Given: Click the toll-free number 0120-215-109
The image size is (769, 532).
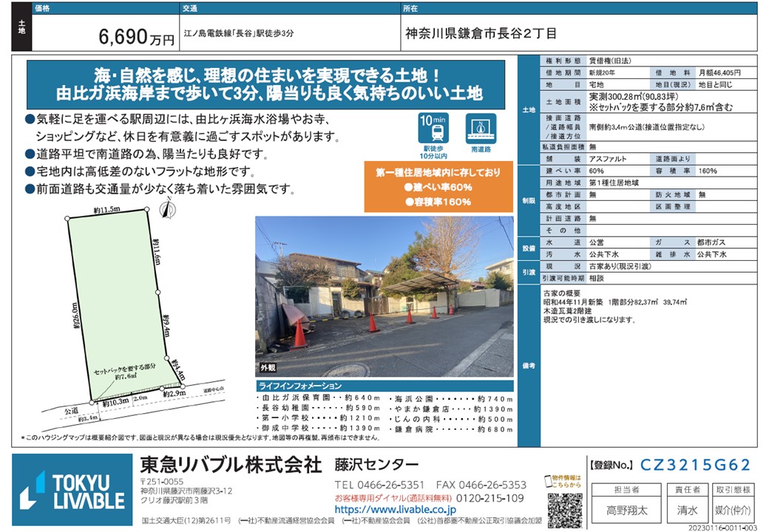Looking at the screenshot, I should [x=486, y=498].
